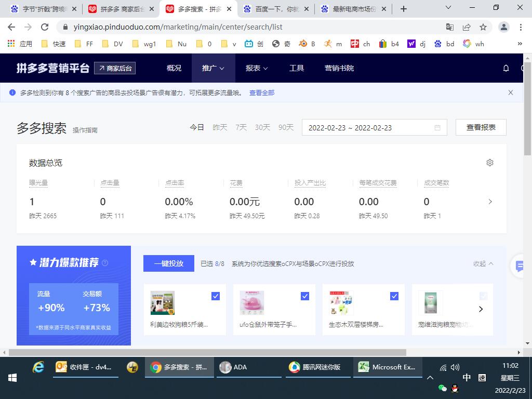Click the 查看全部 link
532x399 pixels.
262,92
